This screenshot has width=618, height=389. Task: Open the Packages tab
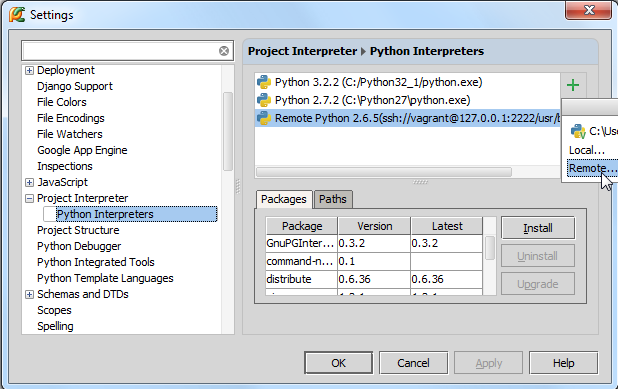point(284,199)
